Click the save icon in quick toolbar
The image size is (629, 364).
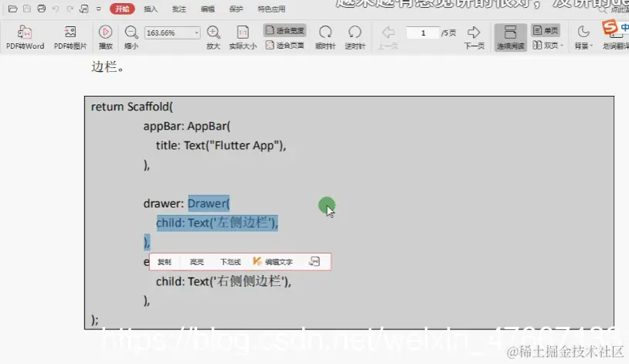tap(27, 9)
